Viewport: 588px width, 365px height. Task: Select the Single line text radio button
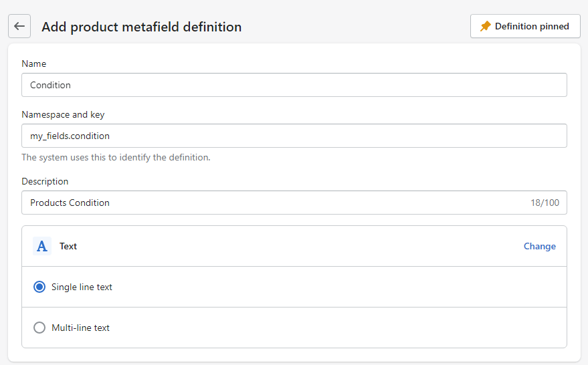click(x=39, y=287)
